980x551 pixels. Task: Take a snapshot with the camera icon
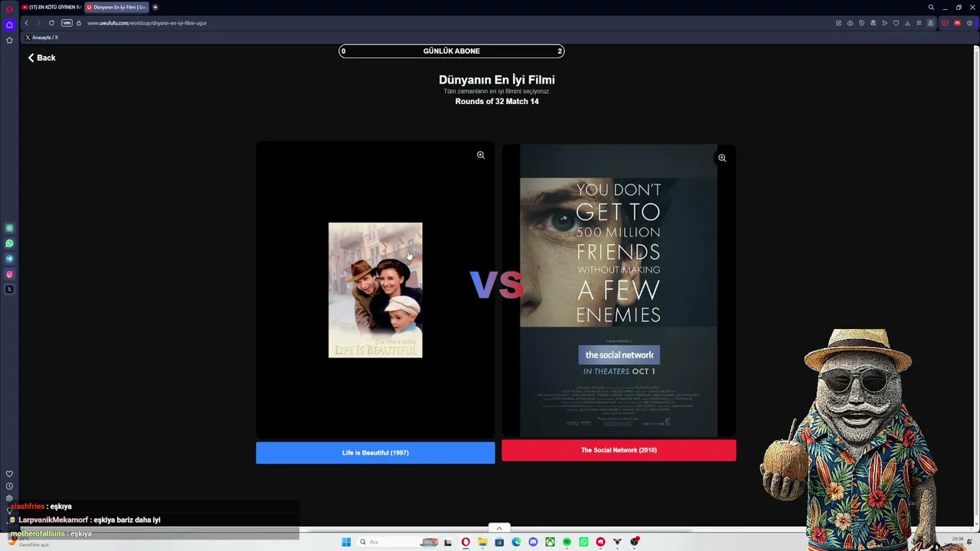pos(850,23)
